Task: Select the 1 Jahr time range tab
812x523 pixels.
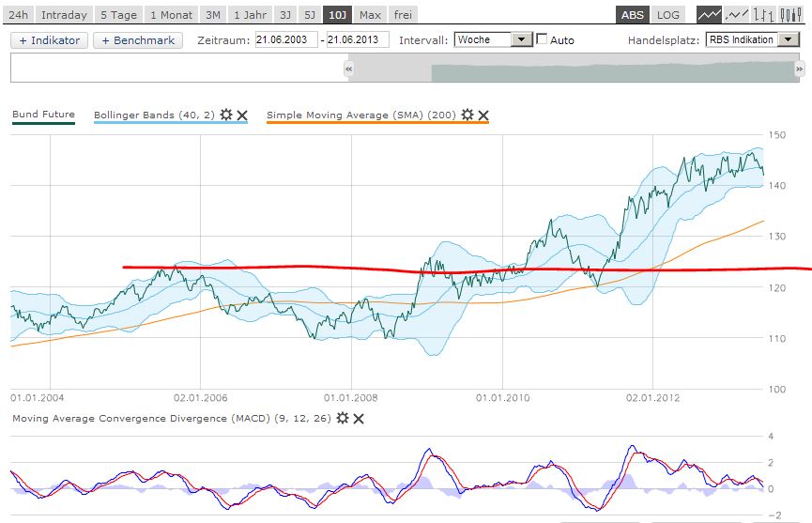Action: pos(250,15)
